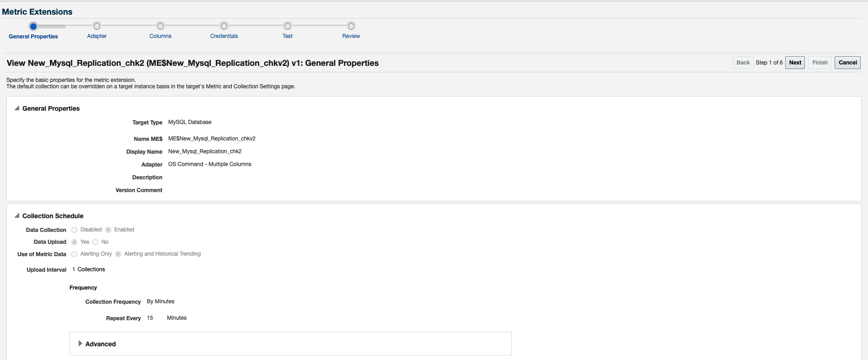Click the Credentials step circle icon

coord(224,27)
